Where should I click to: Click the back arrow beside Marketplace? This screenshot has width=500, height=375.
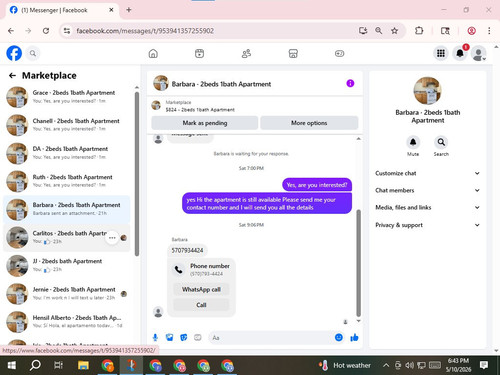(12, 76)
